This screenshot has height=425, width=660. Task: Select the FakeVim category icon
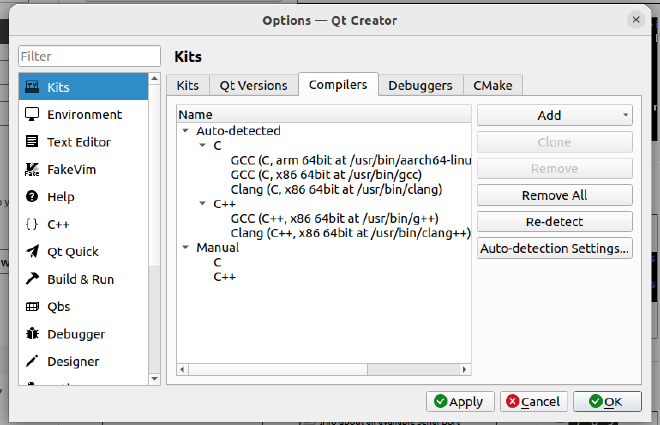point(32,169)
